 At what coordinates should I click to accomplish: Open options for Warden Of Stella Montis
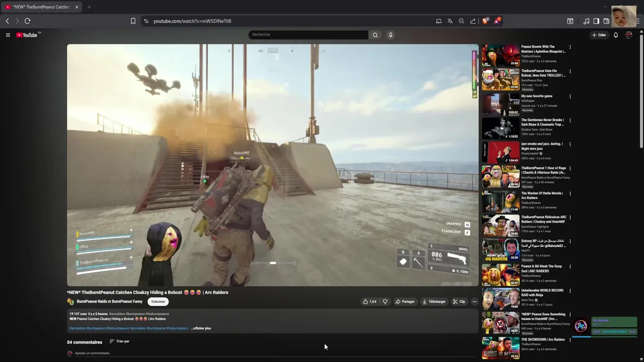[570, 193]
